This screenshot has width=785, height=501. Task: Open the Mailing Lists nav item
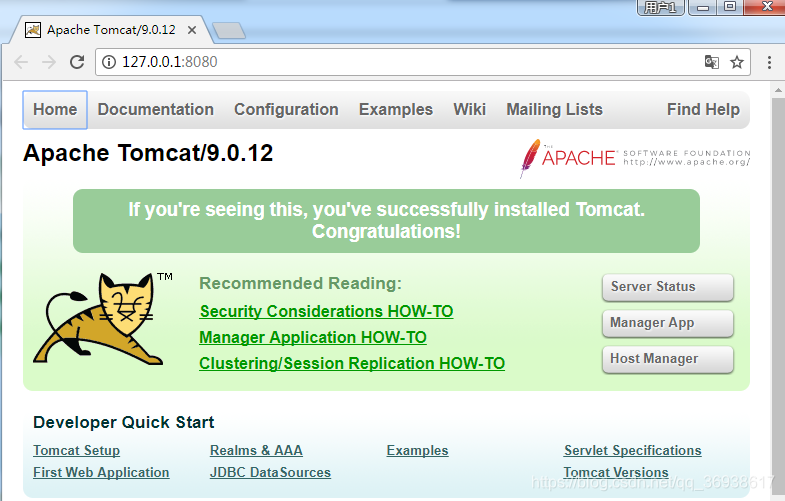pyautogui.click(x=555, y=110)
